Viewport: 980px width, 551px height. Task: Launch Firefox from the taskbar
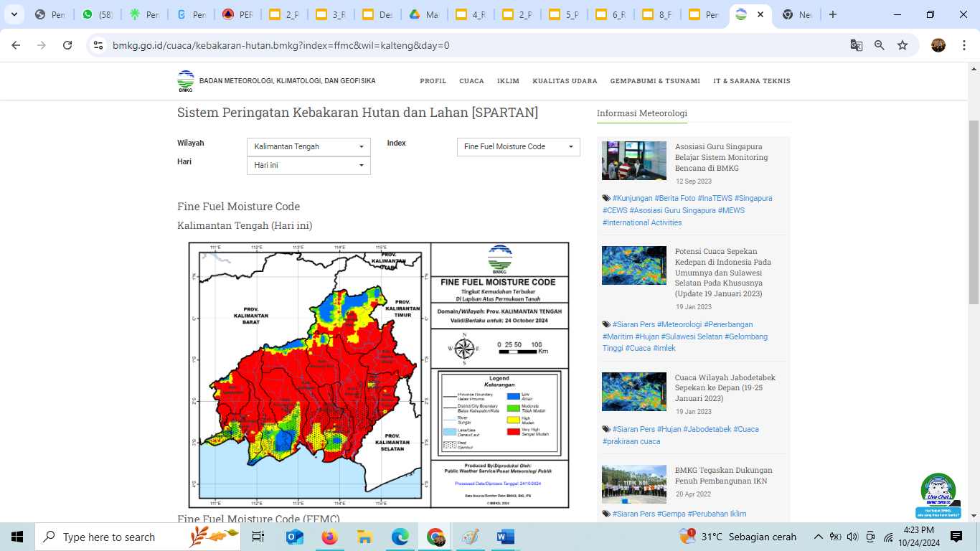coord(329,537)
